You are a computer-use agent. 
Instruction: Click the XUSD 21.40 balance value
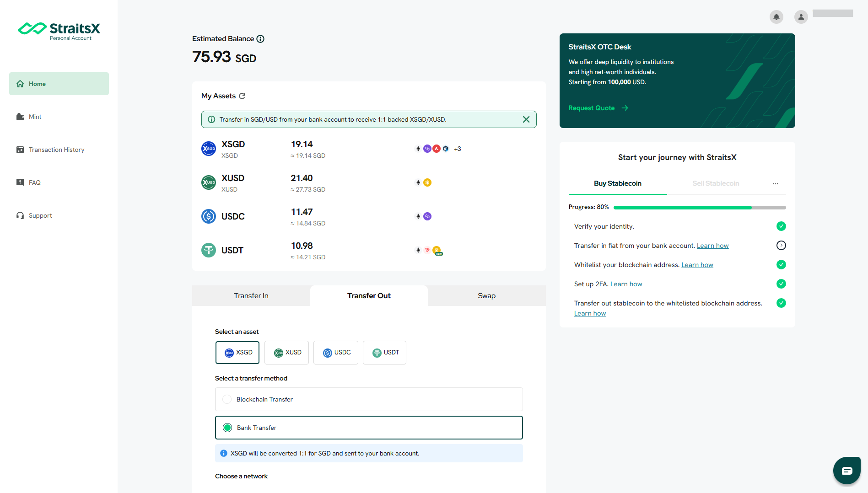pos(302,178)
